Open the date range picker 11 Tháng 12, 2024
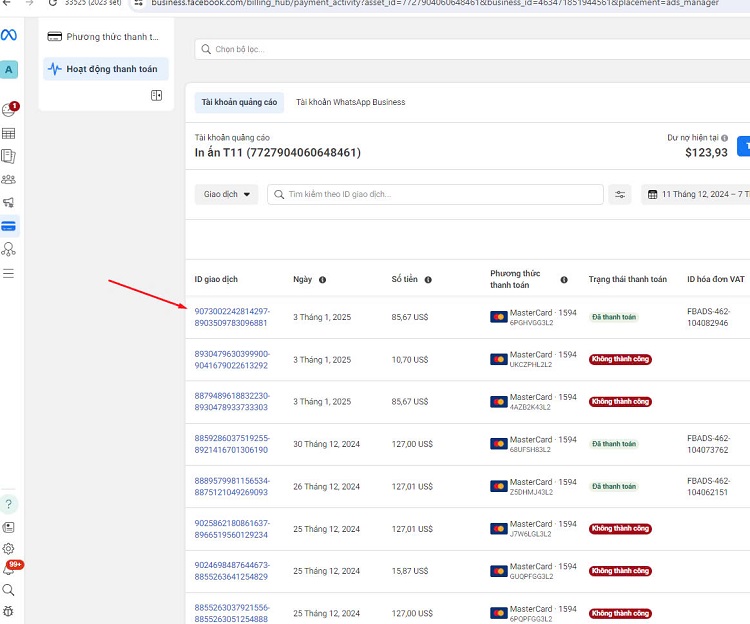This screenshot has width=750, height=624. pos(696,195)
